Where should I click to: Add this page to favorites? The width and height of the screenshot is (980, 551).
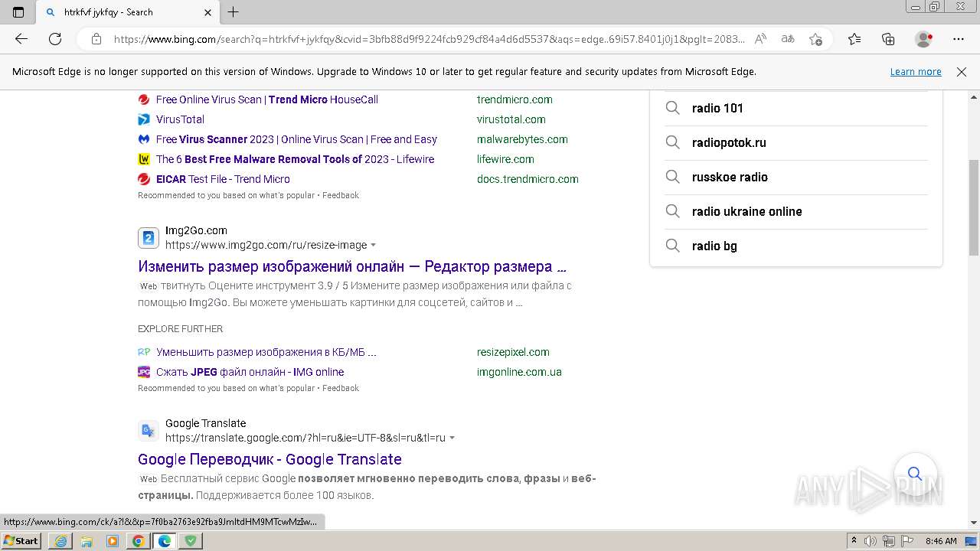point(815,39)
